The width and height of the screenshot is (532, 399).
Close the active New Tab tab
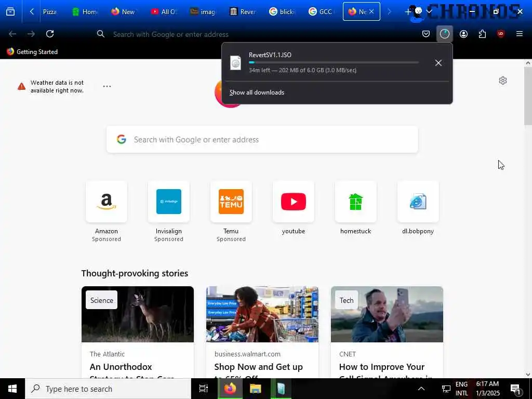pyautogui.click(x=371, y=11)
